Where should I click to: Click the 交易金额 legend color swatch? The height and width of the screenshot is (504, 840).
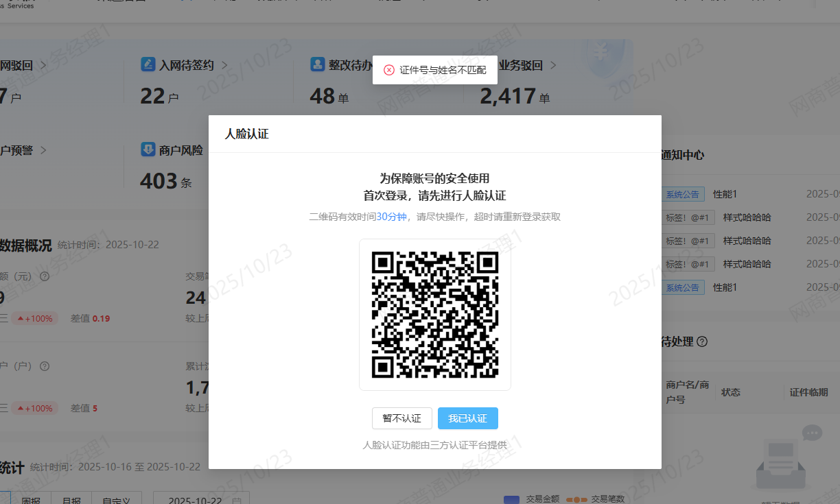511,499
